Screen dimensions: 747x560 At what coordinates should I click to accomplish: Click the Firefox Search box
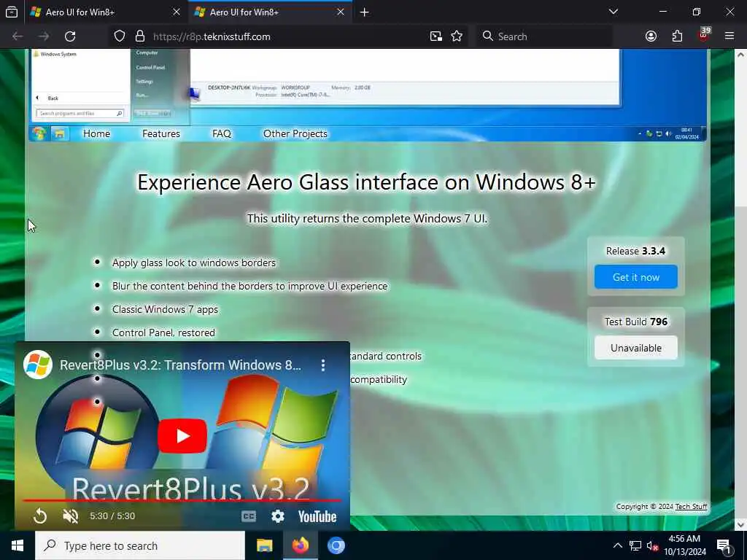(x=544, y=36)
